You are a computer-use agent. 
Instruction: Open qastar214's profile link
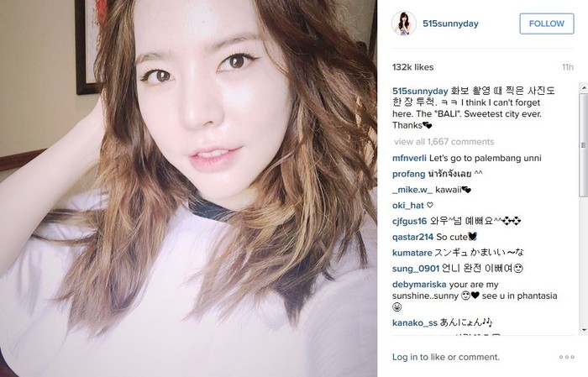click(x=413, y=238)
